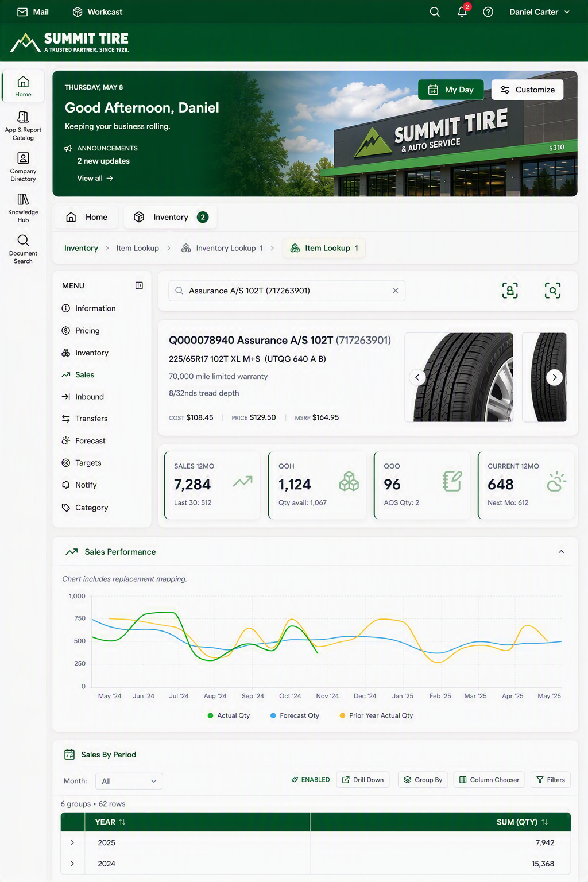This screenshot has height=882, width=588.
Task: Click the 15,368 sum value
Action: pyautogui.click(x=543, y=864)
